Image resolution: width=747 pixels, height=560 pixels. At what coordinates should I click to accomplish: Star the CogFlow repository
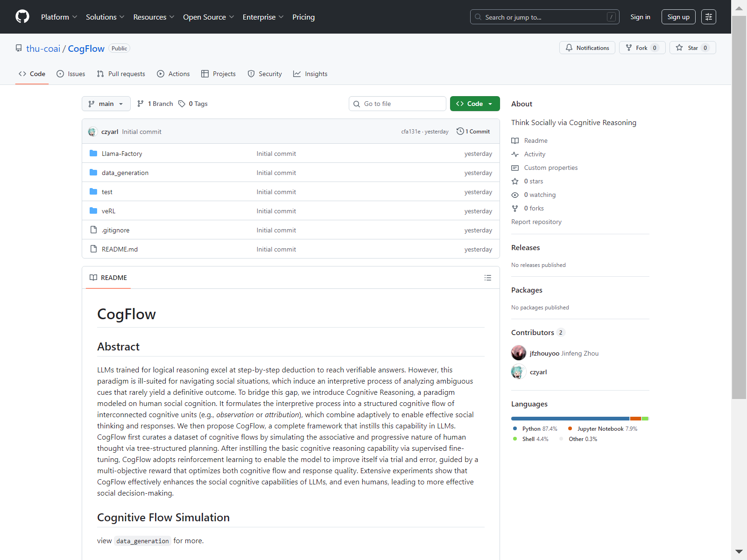click(693, 48)
